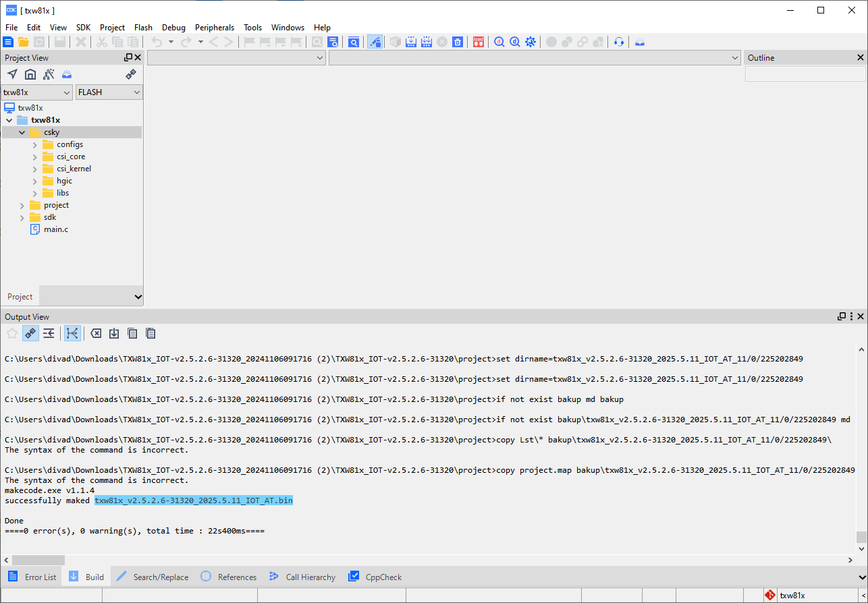Open the gear settings icon in toolbar

pyautogui.click(x=531, y=42)
